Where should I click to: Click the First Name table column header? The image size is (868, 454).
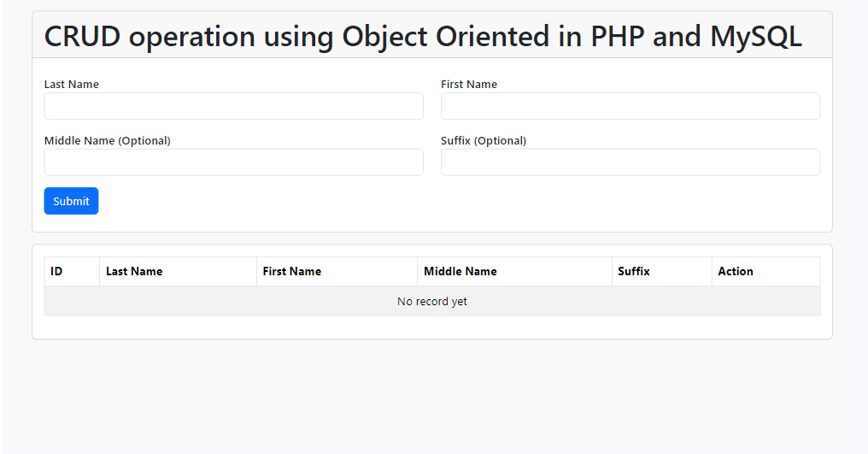(337, 271)
